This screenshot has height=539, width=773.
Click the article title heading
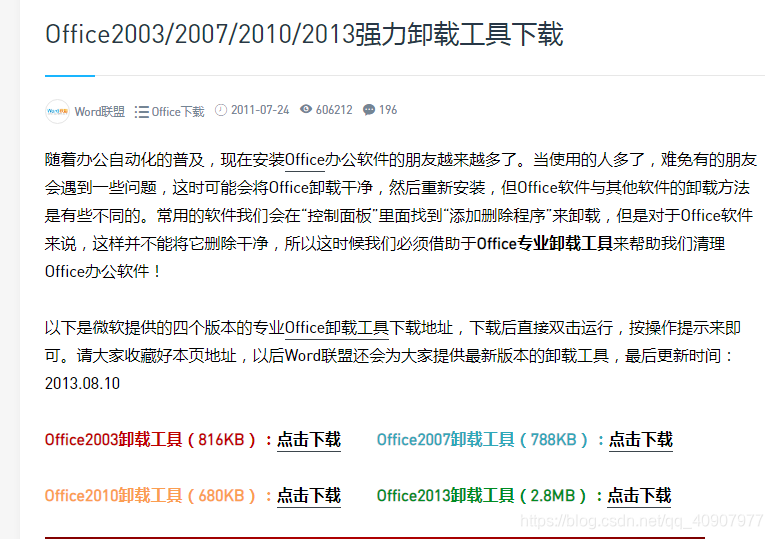(304, 35)
